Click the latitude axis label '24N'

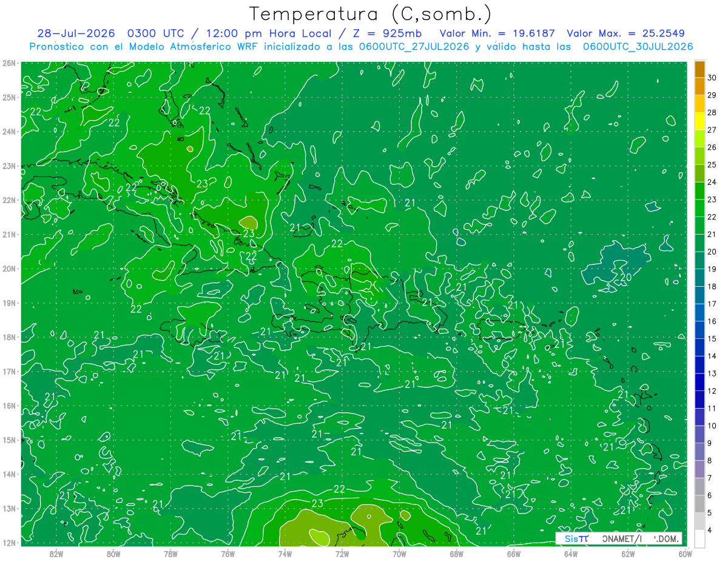(x=8, y=132)
